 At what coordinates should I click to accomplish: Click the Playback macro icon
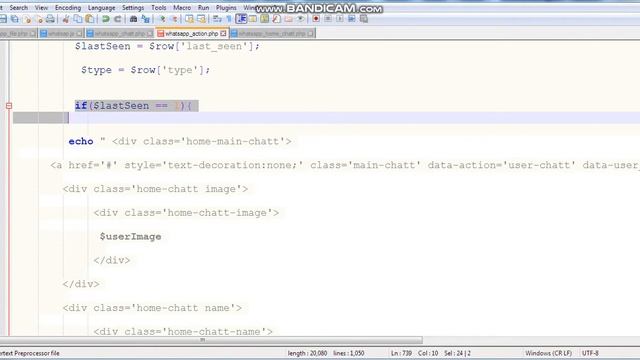click(340, 19)
